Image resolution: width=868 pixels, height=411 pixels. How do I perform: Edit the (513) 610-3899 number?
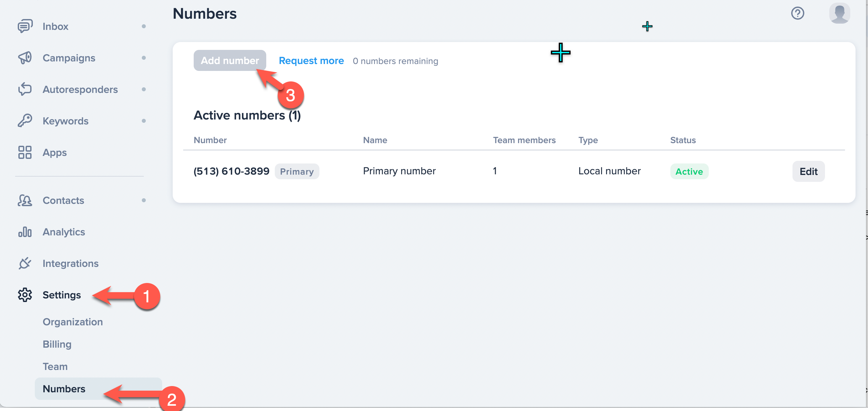click(808, 171)
